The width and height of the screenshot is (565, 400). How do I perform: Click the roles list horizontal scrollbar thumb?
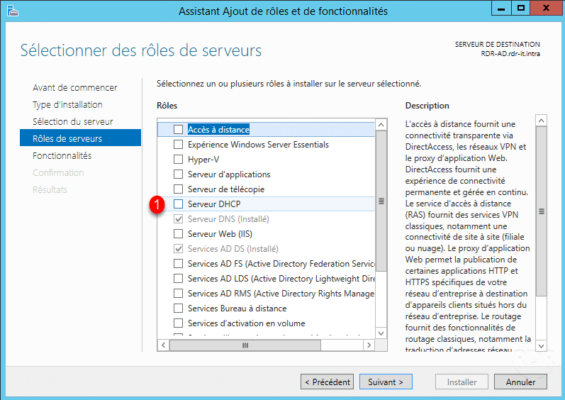click(245, 345)
